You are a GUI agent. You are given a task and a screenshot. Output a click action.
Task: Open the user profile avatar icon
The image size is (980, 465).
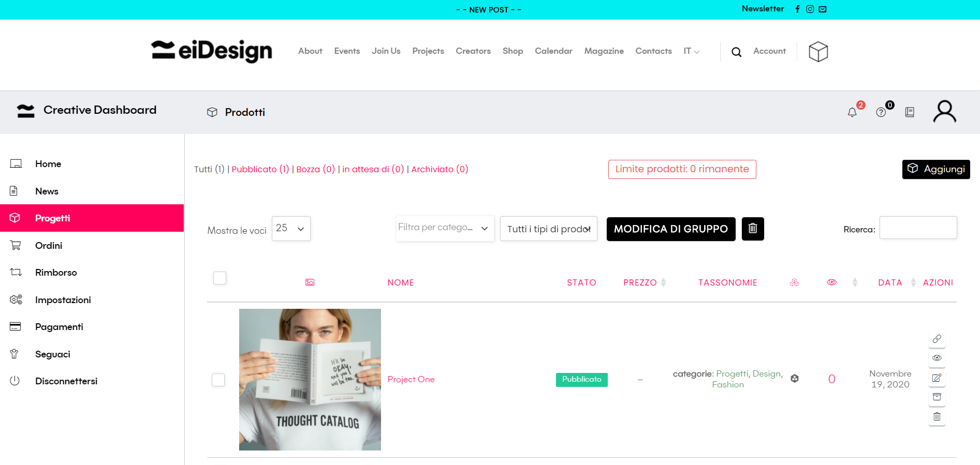(944, 112)
